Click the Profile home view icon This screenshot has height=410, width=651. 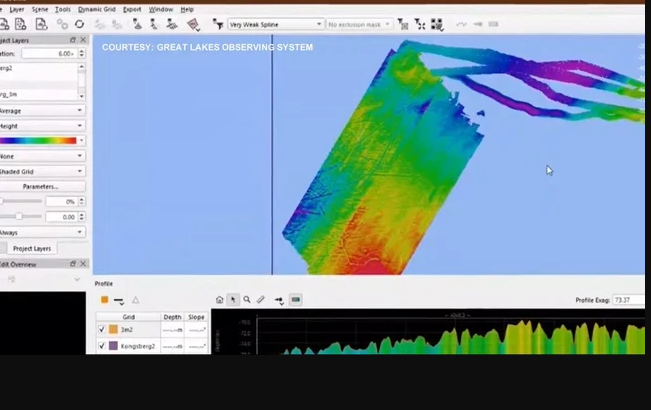click(x=220, y=300)
